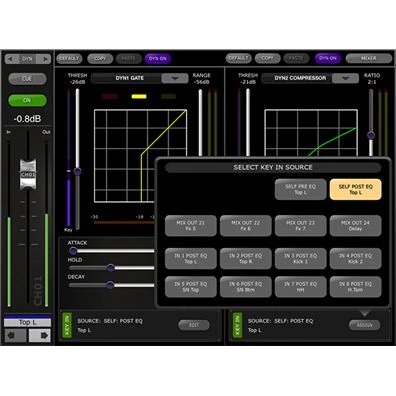Select SELF PRE EQ Top L source
Screen dimensions: 396x396
[300, 189]
